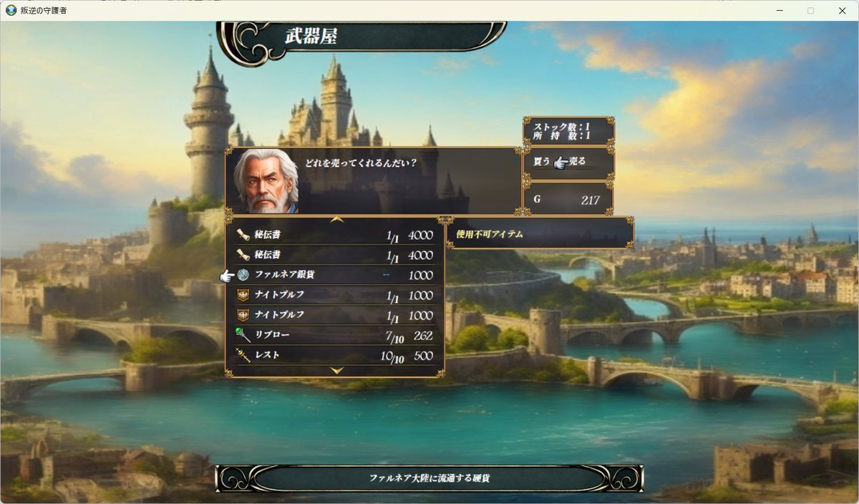
Task: Click the レスト staff icon
Action: coord(243,355)
